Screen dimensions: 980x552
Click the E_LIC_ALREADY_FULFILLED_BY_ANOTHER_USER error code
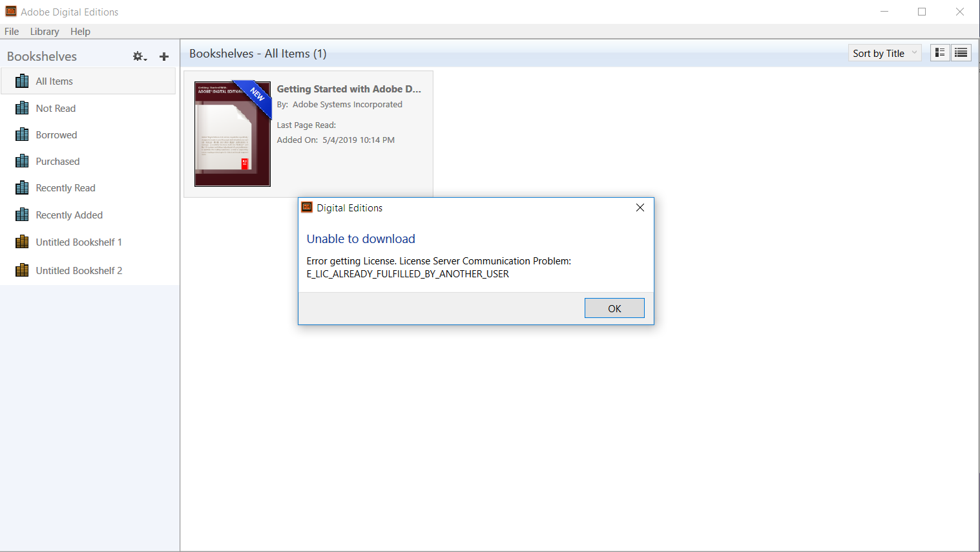coord(408,274)
